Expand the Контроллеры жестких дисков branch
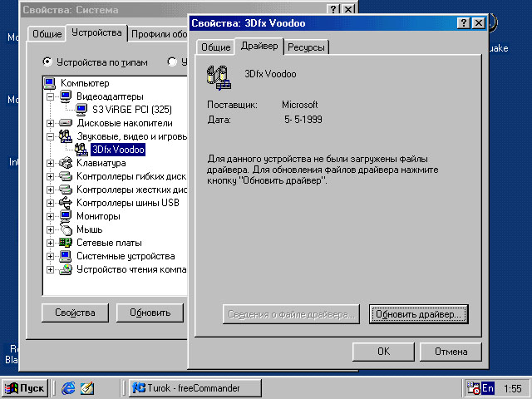This screenshot has width=532, height=399. coord(50,190)
